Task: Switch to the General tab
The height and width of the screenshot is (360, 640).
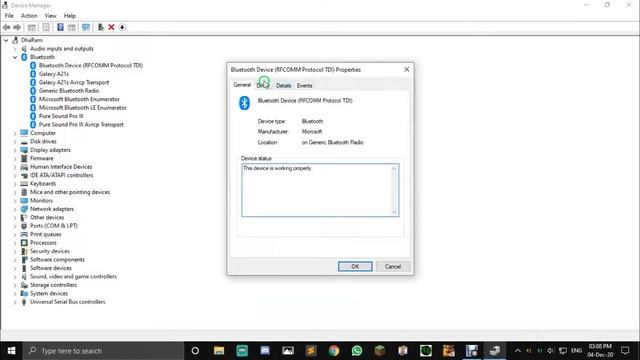Action: 242,85
